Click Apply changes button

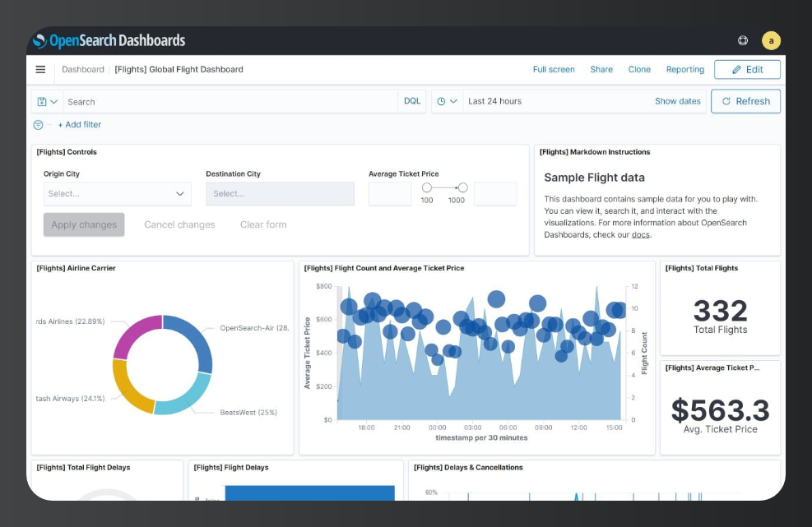click(x=84, y=224)
